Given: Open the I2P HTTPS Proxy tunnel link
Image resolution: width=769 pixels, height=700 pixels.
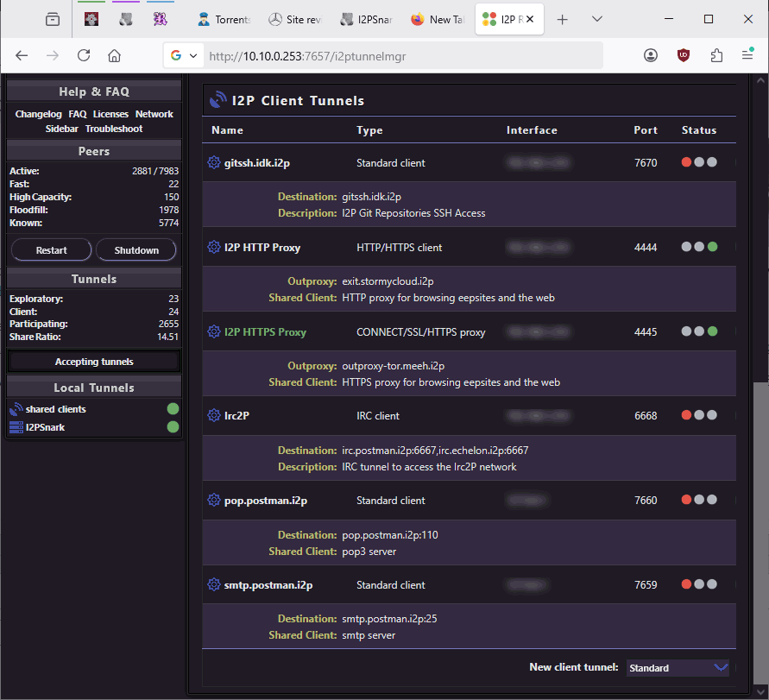Looking at the screenshot, I should pos(265,331).
